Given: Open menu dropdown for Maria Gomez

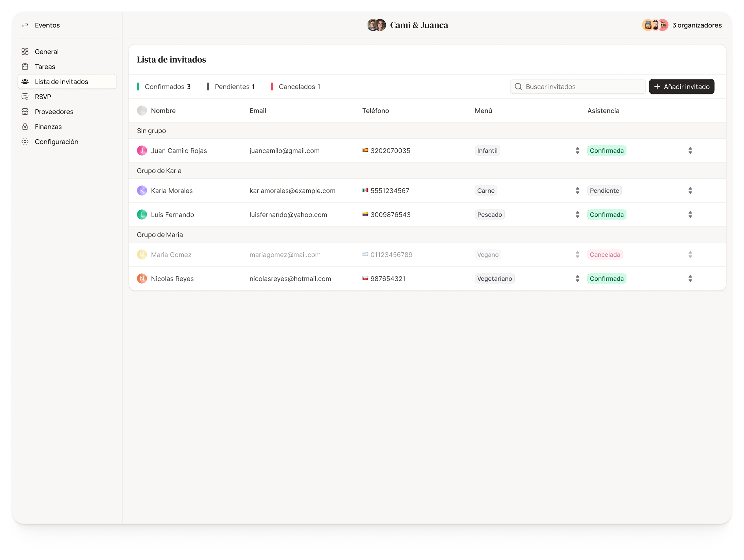Looking at the screenshot, I should coord(577,254).
